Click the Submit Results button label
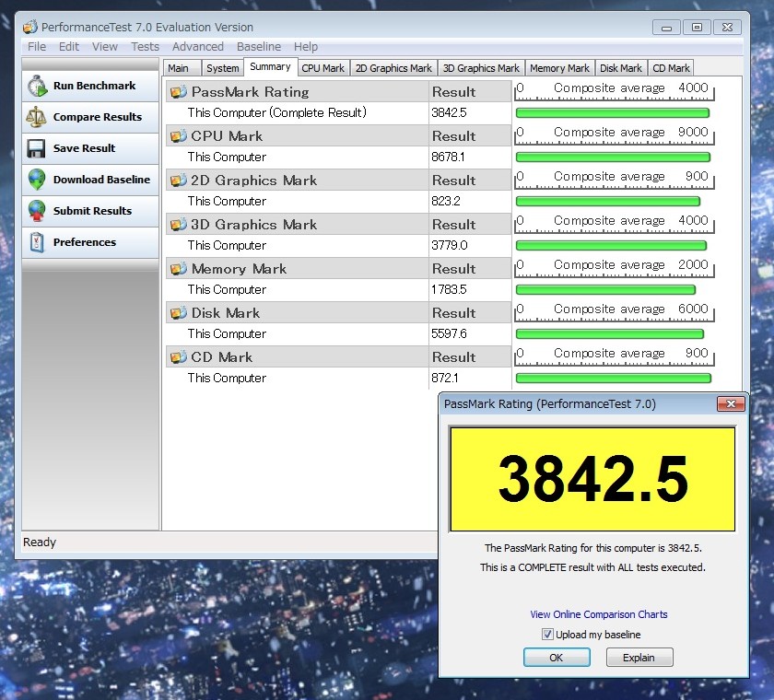 click(92, 211)
